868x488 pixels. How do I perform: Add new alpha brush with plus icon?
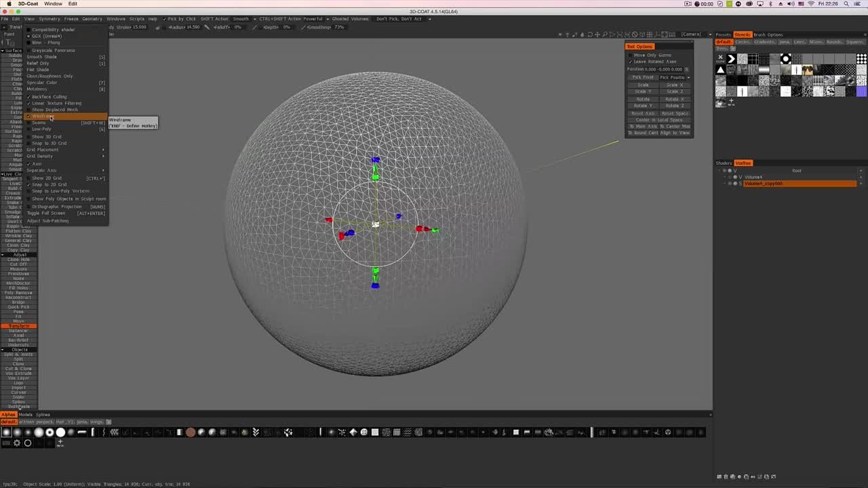(x=60, y=443)
